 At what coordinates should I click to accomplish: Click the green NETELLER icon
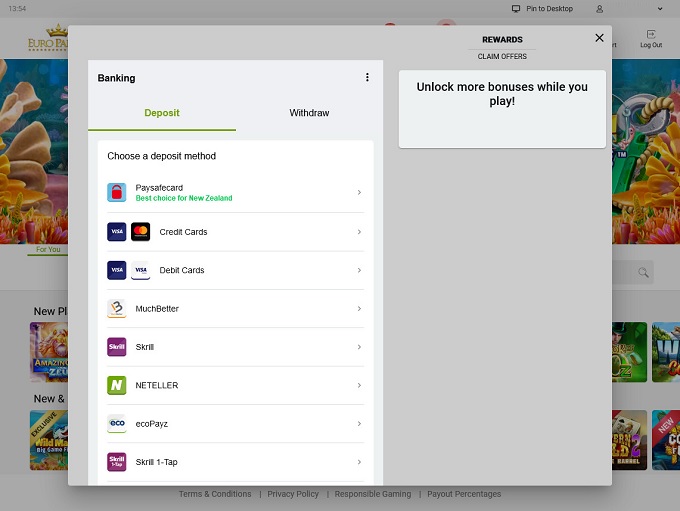pos(117,385)
